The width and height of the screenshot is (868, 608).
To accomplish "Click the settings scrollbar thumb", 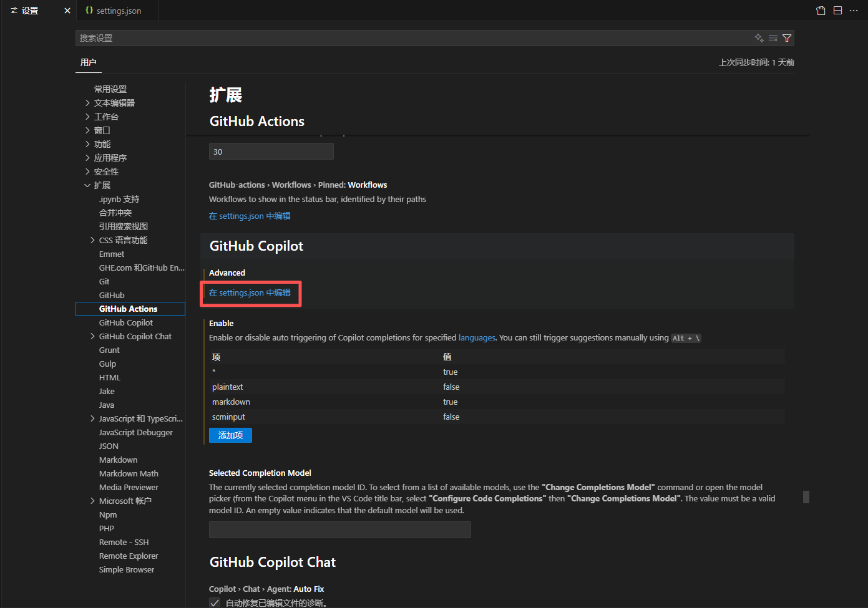I will 806,497.
